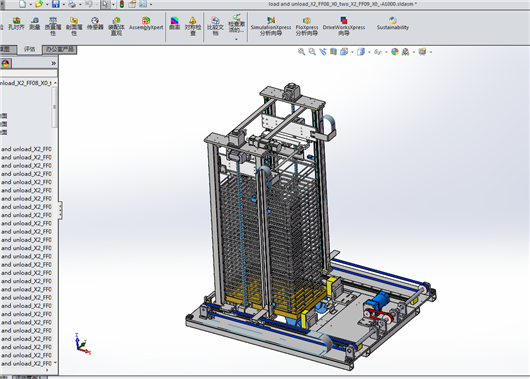This screenshot has width=530, height=379.
Task: Expand View Orientation dropdown arrow
Action: [352, 52]
